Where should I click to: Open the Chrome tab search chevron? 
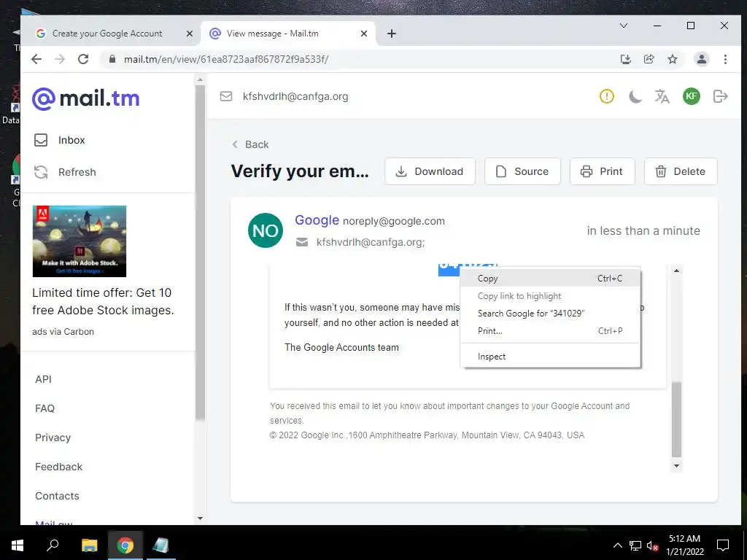point(624,26)
